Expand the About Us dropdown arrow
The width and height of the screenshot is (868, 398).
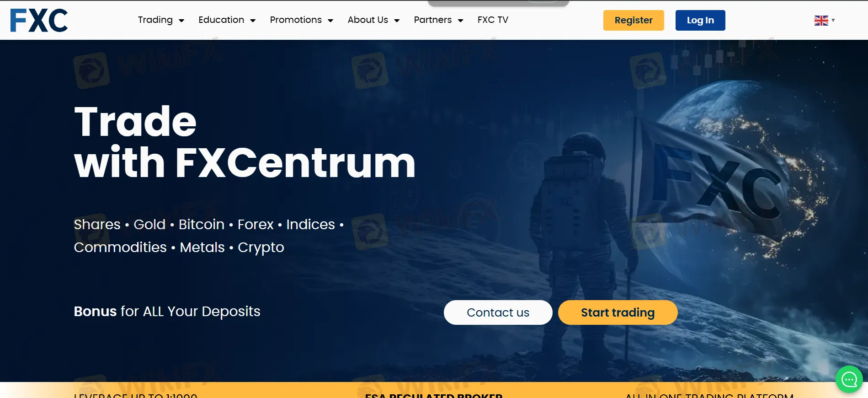397,21
